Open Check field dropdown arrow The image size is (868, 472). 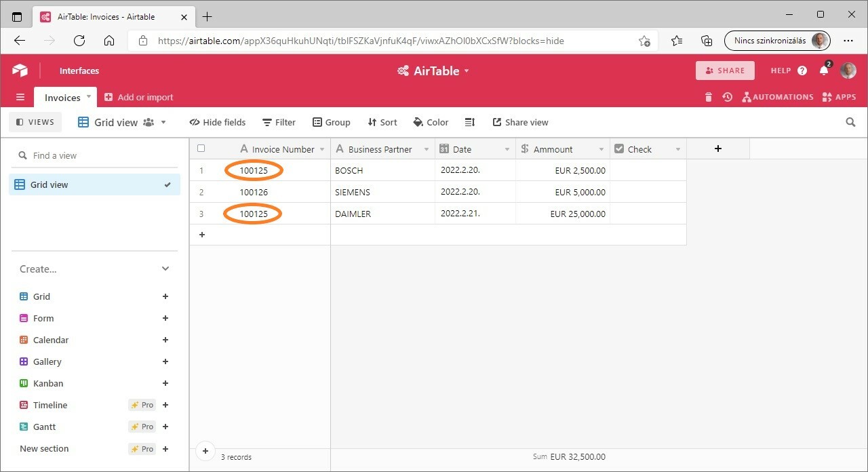coord(677,149)
